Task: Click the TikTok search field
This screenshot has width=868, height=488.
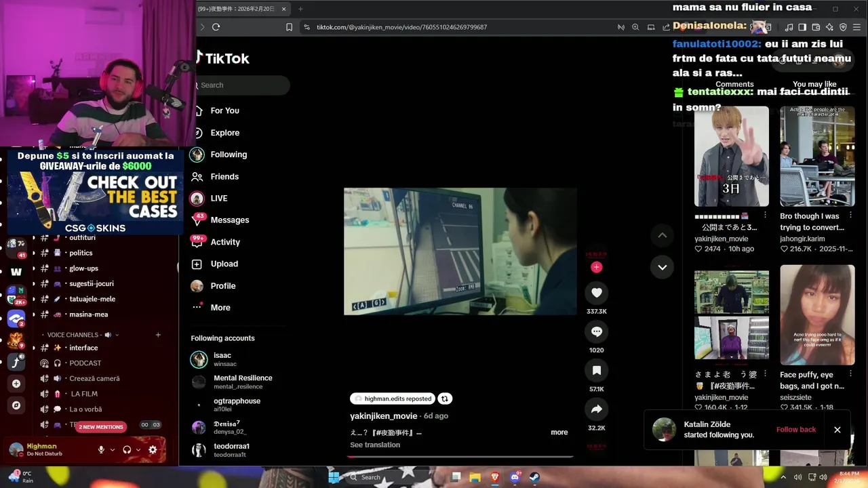Action: [x=241, y=85]
